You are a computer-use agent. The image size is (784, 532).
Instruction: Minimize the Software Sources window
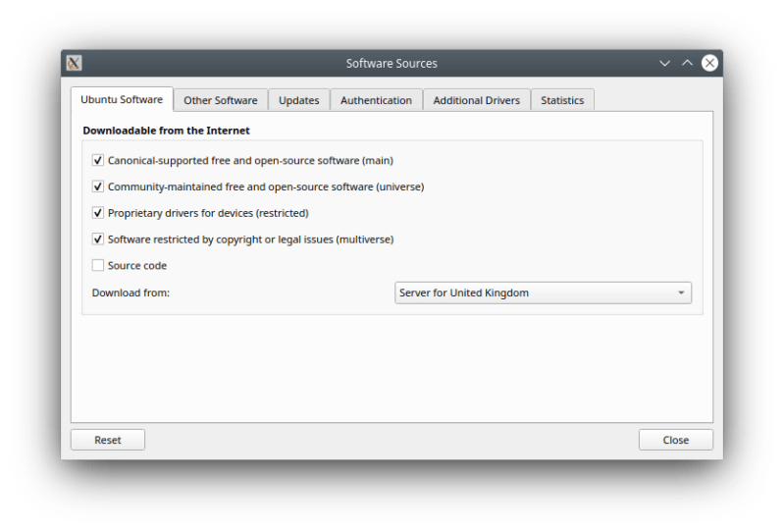click(x=664, y=63)
